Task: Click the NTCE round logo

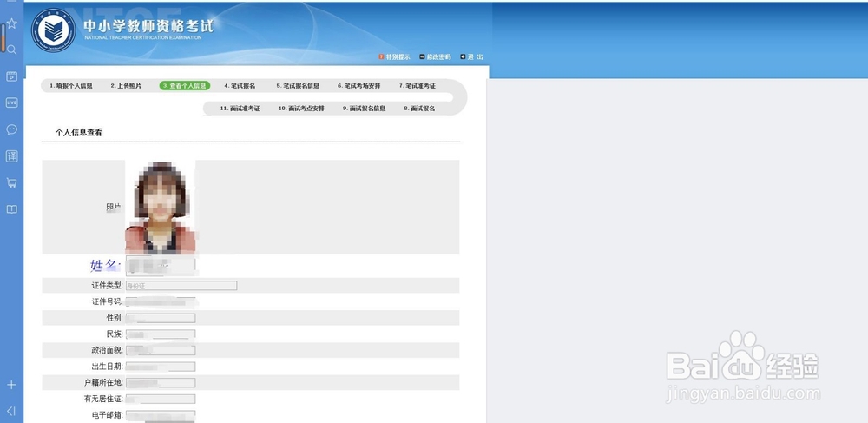Action: (x=54, y=30)
